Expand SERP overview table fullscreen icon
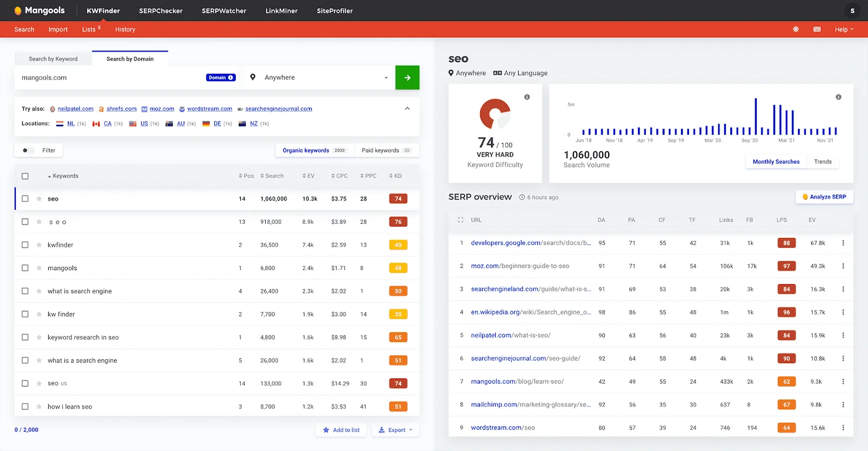This screenshot has width=868, height=451. pos(461,220)
